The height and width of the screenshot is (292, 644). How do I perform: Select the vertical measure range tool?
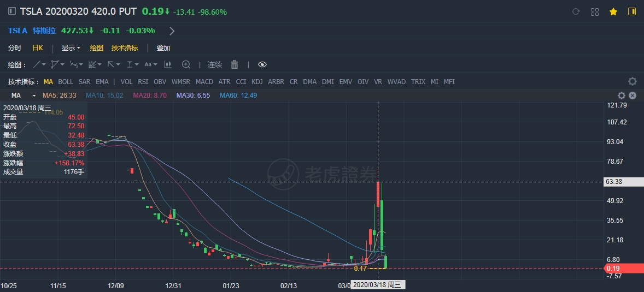[130, 64]
